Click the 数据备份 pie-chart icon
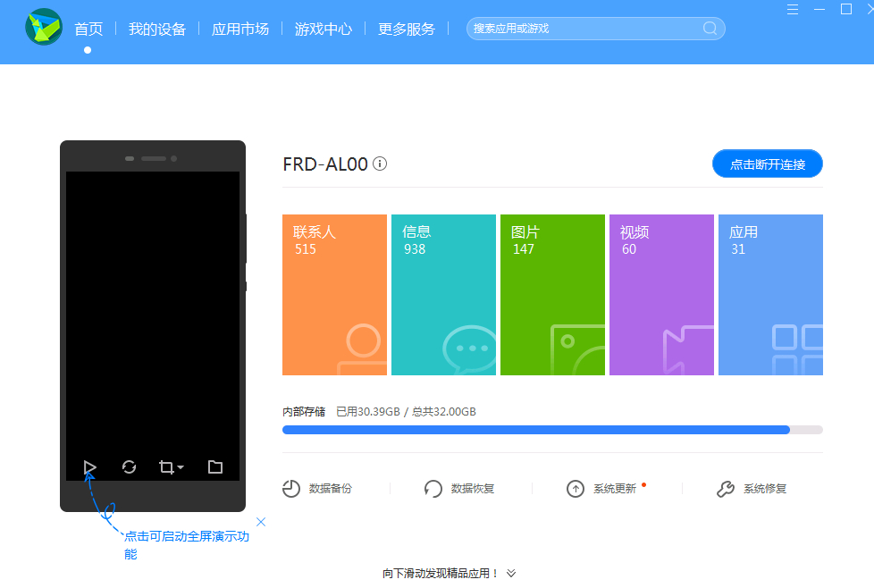The width and height of the screenshot is (874, 588). tap(291, 489)
